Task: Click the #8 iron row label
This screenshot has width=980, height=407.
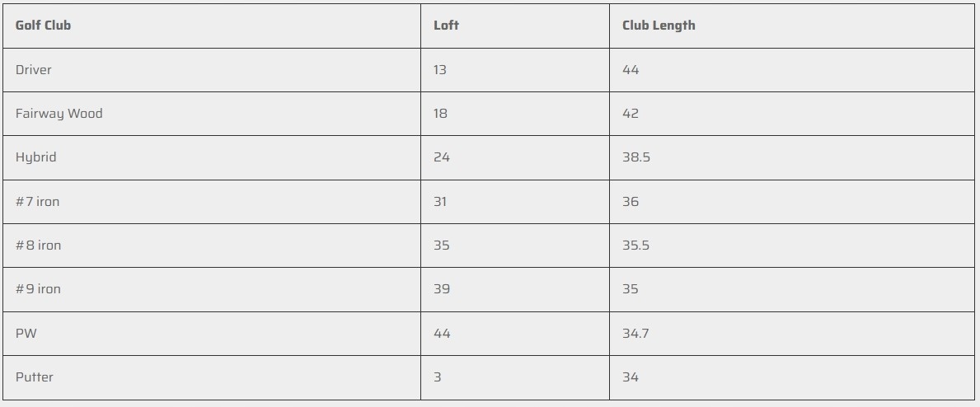Action: pyautogui.click(x=39, y=246)
